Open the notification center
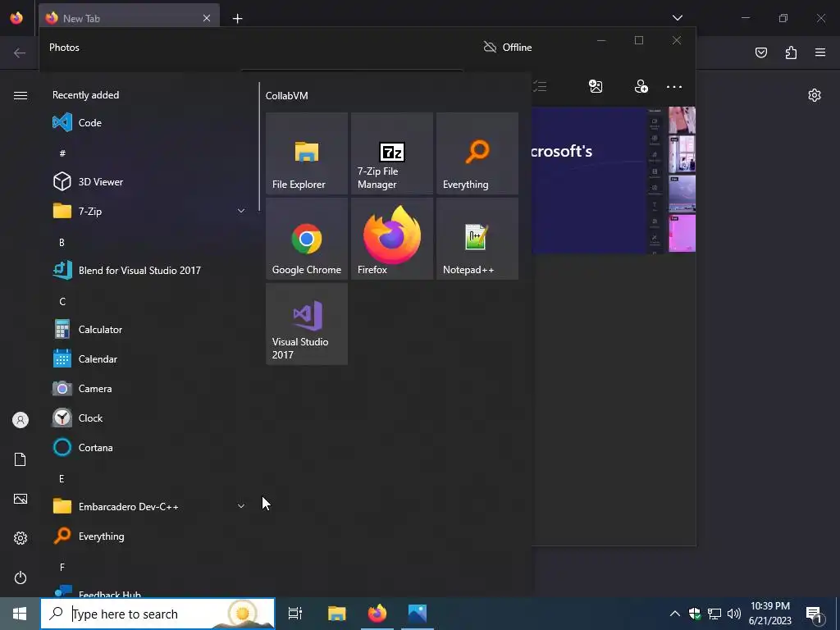The width and height of the screenshot is (840, 630). pos(815,614)
